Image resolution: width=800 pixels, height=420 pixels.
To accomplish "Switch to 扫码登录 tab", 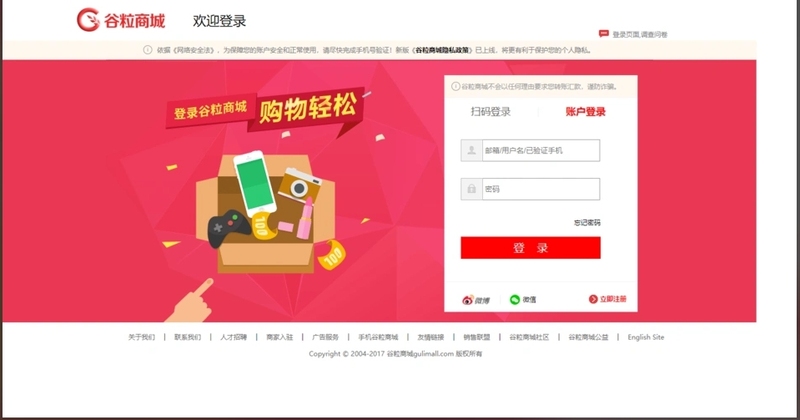I will [490, 112].
